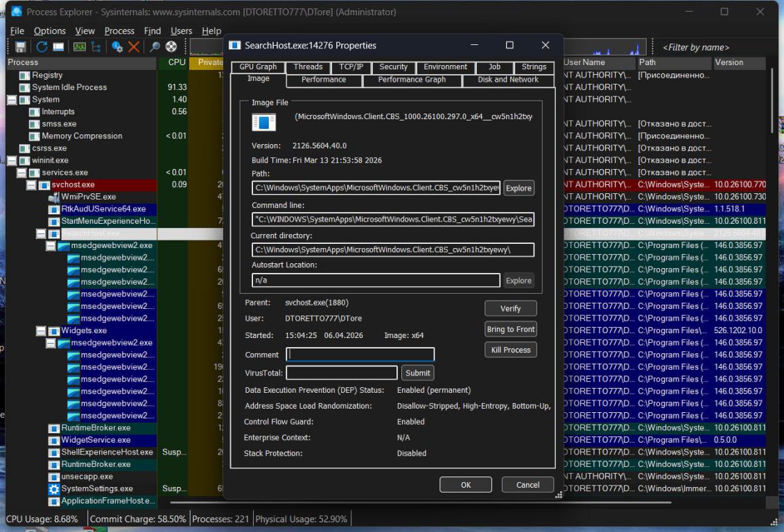Image resolution: width=784 pixels, height=532 pixels.
Task: Open the Performance Graph tab
Action: tap(412, 80)
